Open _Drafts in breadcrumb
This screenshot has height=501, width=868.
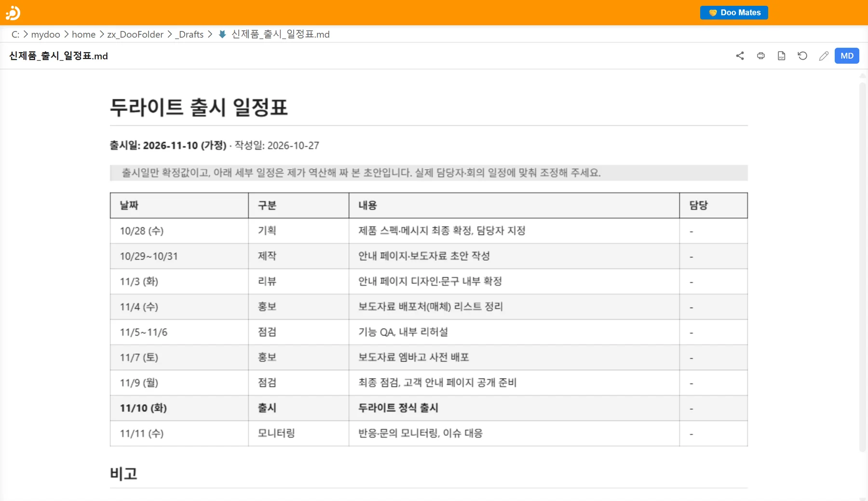[x=189, y=34]
